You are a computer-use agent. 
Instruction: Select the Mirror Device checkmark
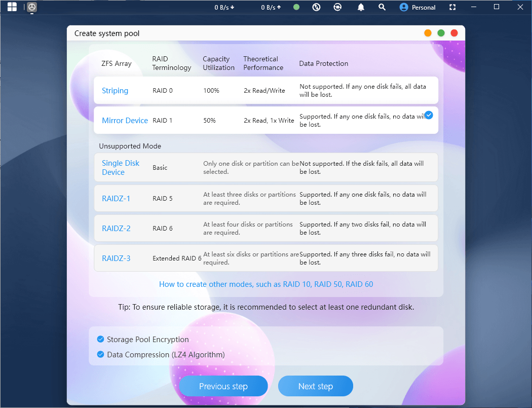coord(429,116)
